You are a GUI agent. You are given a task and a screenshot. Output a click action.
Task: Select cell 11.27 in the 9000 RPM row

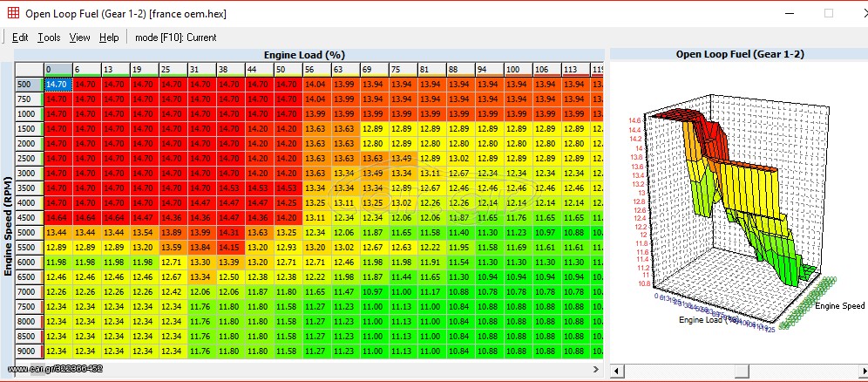pos(317,351)
